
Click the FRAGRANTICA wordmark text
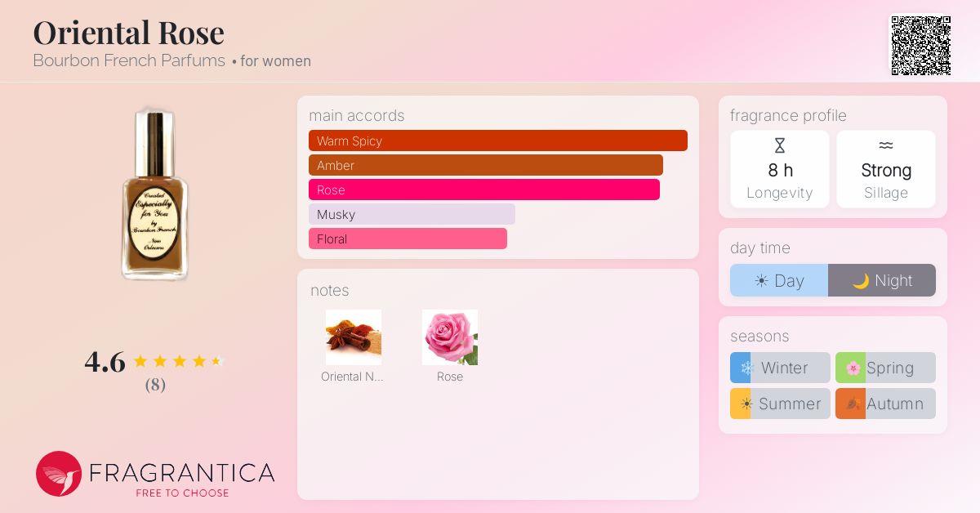[x=181, y=472]
